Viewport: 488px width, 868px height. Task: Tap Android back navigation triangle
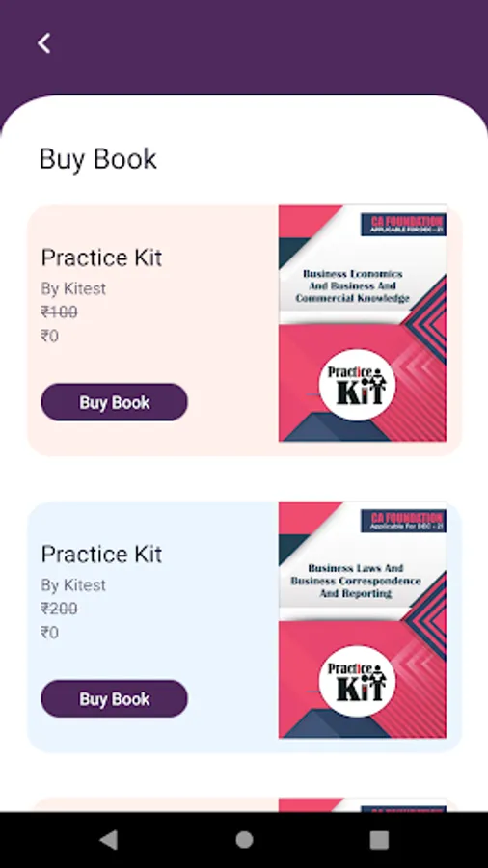[108, 840]
